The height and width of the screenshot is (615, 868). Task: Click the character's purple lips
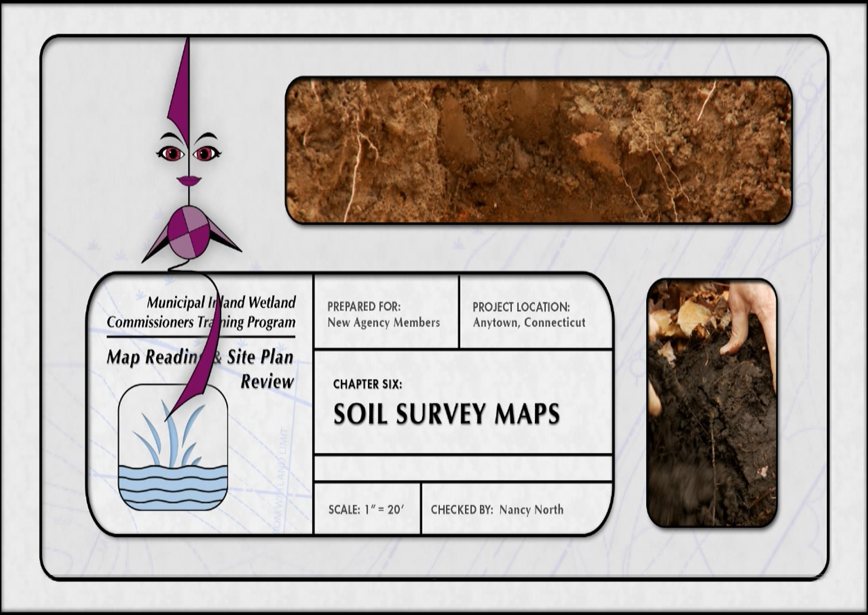[x=189, y=181]
